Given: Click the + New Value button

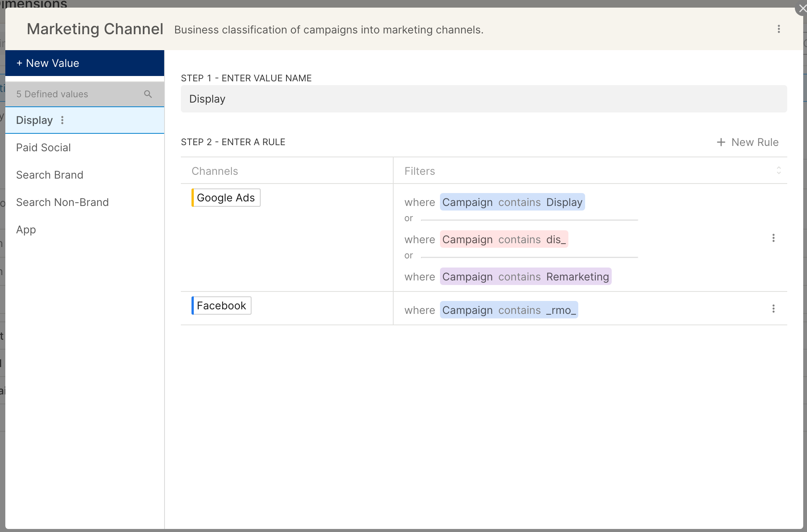Looking at the screenshot, I should 85,63.
